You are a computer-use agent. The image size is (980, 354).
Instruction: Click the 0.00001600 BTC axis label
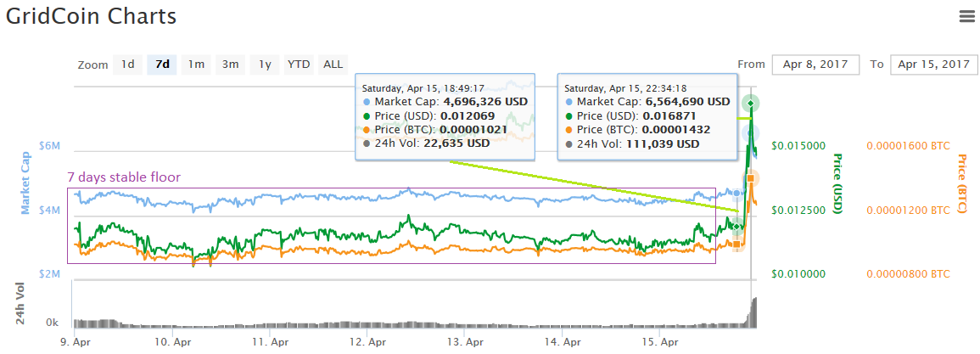coord(908,146)
